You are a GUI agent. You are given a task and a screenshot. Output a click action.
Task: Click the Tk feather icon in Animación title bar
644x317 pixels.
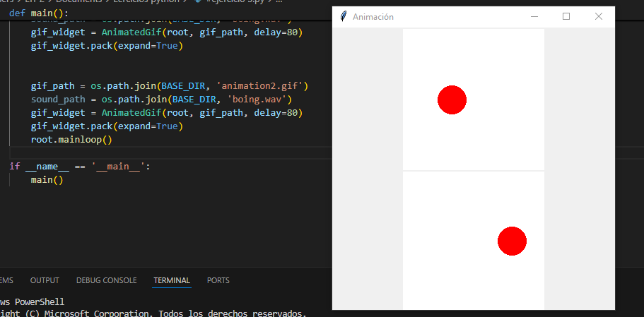[x=344, y=16]
